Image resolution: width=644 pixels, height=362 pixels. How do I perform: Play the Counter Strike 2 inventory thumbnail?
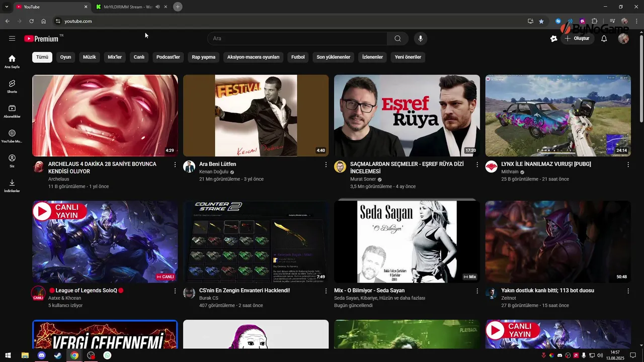point(256,242)
